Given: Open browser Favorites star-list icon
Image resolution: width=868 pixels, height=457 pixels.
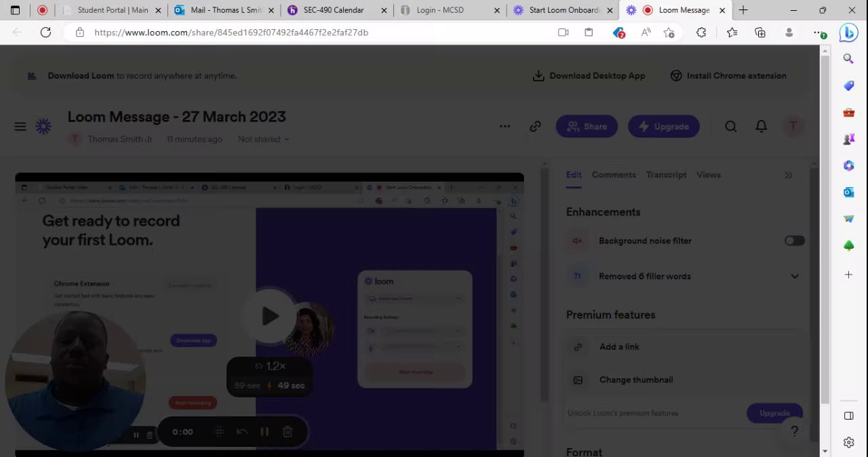Looking at the screenshot, I should coord(732,32).
